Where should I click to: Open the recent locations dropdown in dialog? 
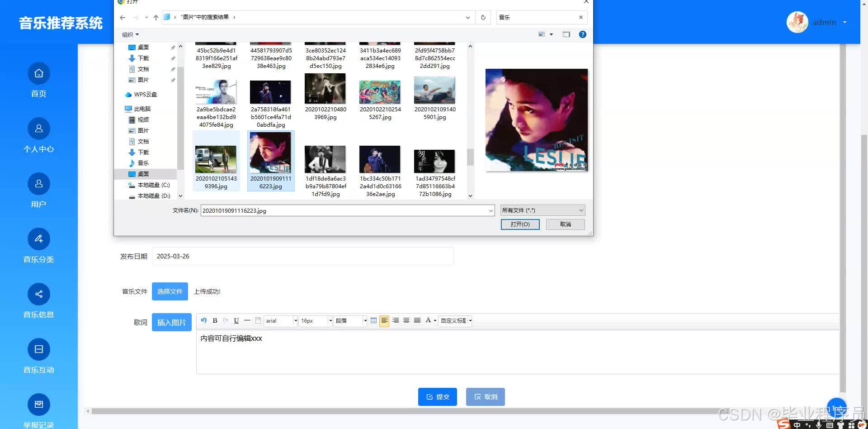(x=146, y=17)
